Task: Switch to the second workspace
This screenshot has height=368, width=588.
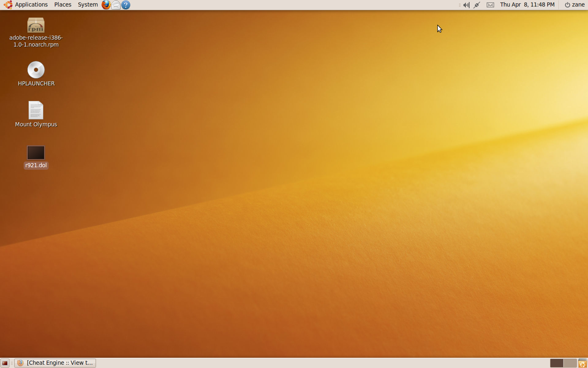Action: pyautogui.click(x=569, y=363)
